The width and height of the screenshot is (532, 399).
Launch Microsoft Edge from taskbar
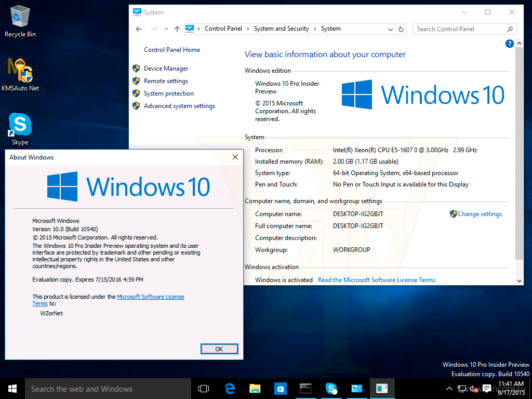pyautogui.click(x=230, y=389)
